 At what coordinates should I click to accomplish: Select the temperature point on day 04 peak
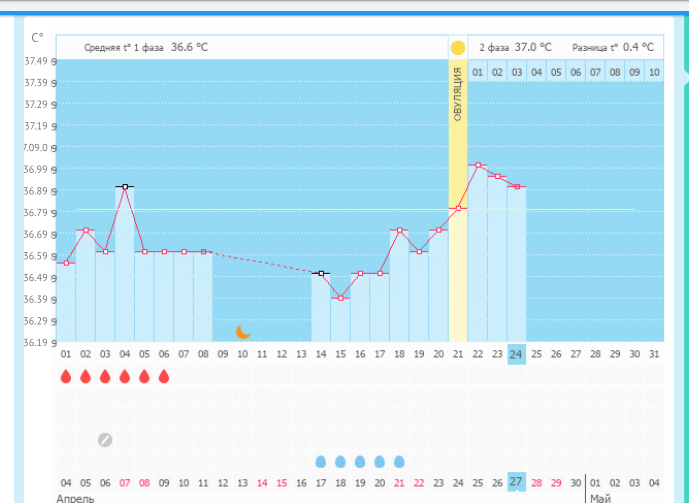point(125,186)
